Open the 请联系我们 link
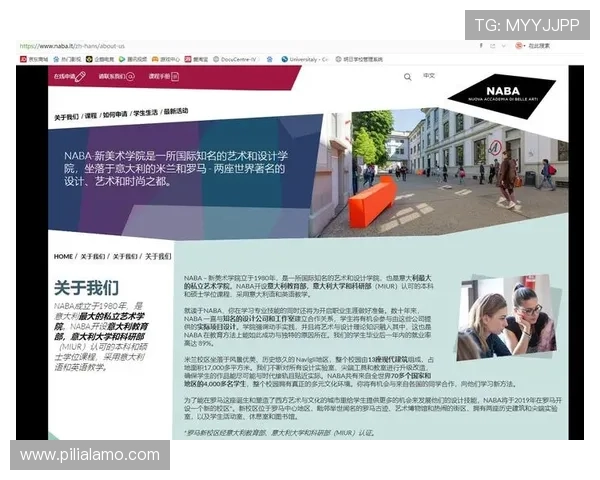The image size is (600, 480). 112,77
